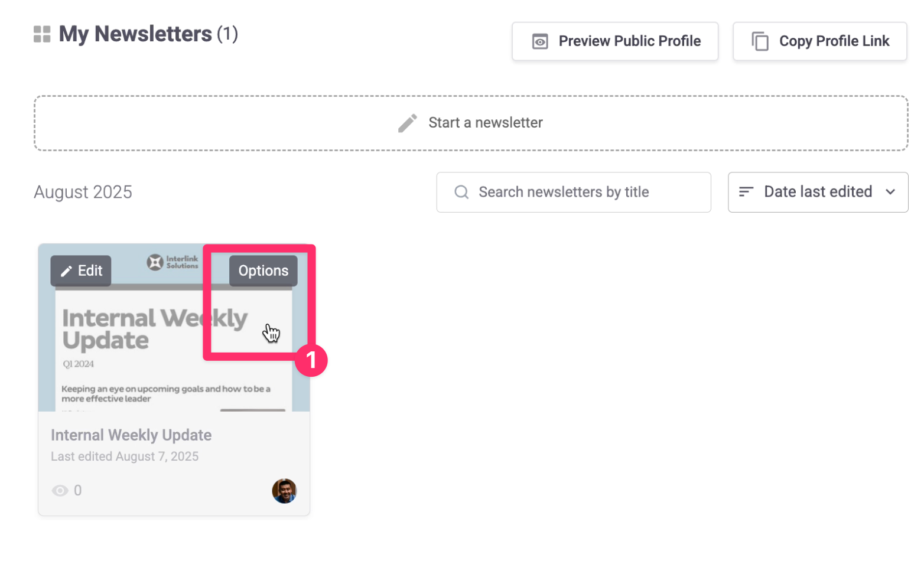Click the grid icon beside My Newsletters
This screenshot has height=587, width=924.
click(42, 34)
